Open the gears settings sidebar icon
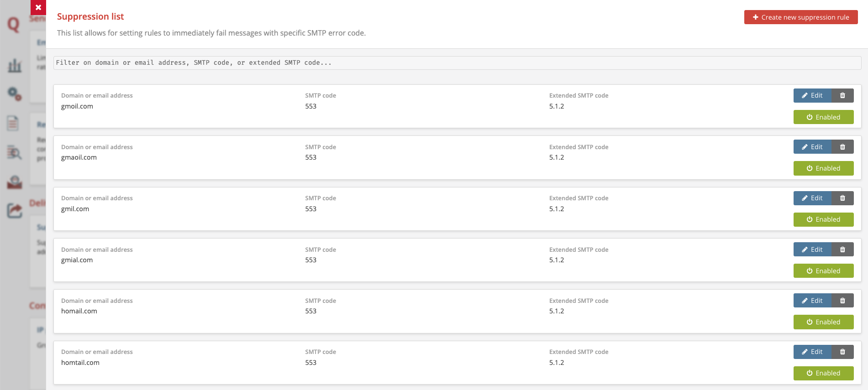The height and width of the screenshot is (390, 868). (15, 94)
